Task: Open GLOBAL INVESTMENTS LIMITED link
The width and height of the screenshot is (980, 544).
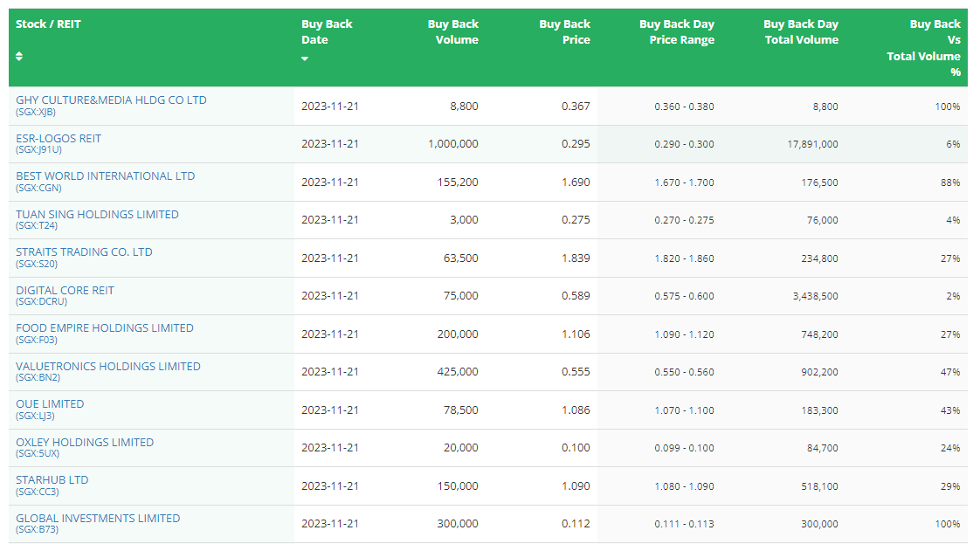Action: pos(98,519)
